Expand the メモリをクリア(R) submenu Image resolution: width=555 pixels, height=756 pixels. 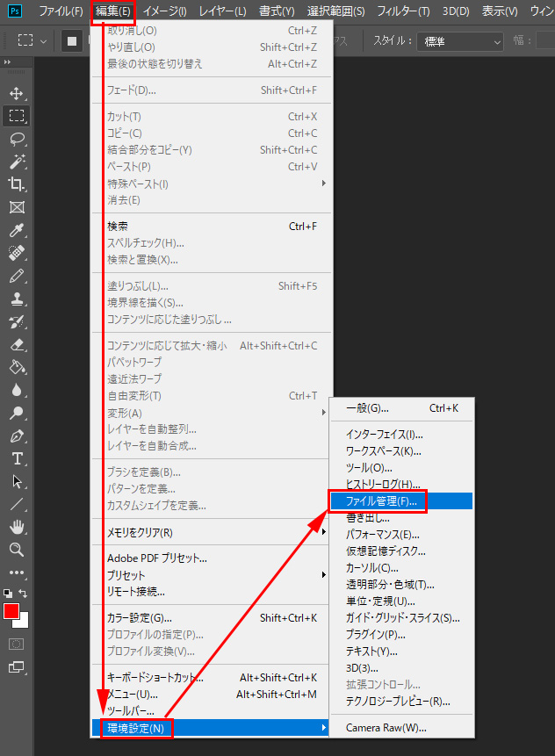click(x=212, y=532)
